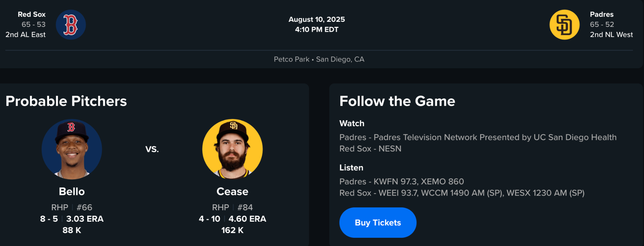This screenshot has height=246, width=644.
Task: Click the 4:10 PM EDT game time
Action: (x=317, y=30)
